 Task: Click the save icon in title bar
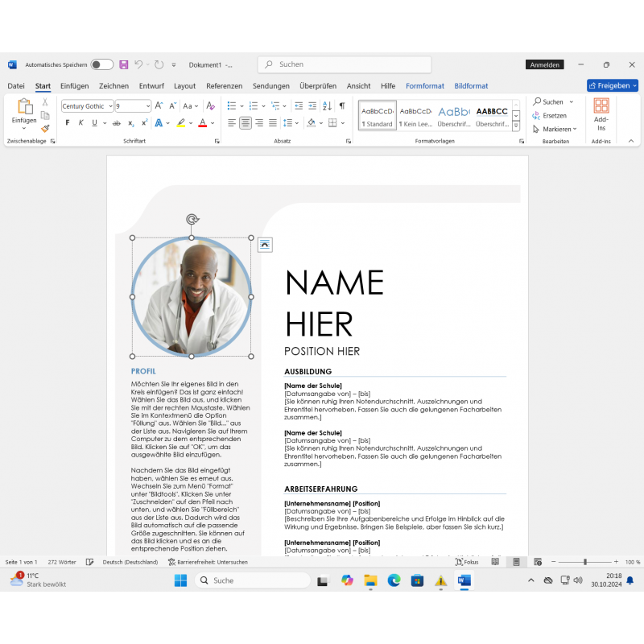(x=123, y=64)
